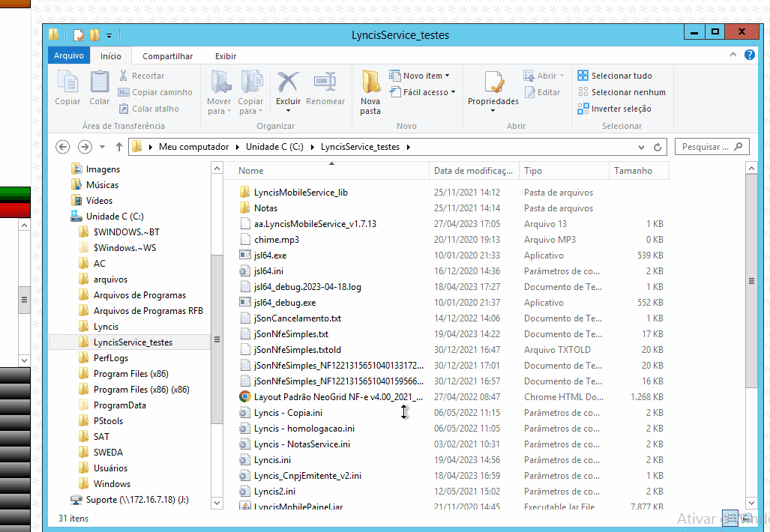Click the Pesquisar search field
Screen dimensions: 770x532
coord(705,148)
